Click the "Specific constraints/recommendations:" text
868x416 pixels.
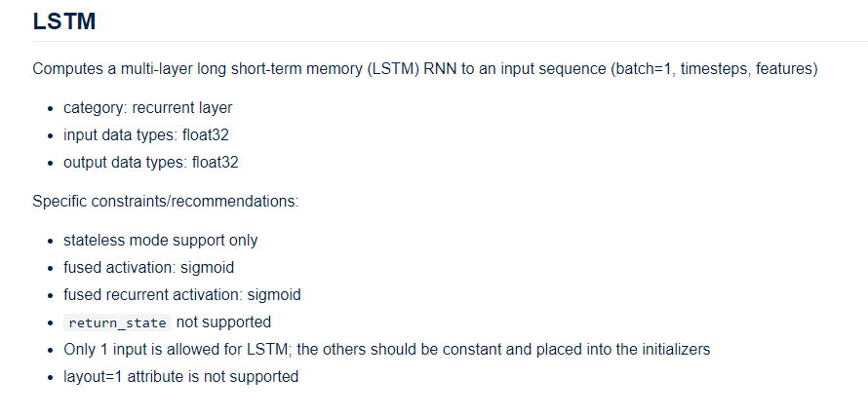(x=165, y=202)
